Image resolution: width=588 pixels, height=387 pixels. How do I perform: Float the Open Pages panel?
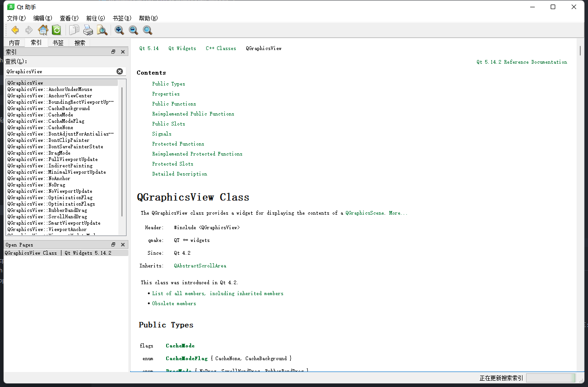pos(113,245)
